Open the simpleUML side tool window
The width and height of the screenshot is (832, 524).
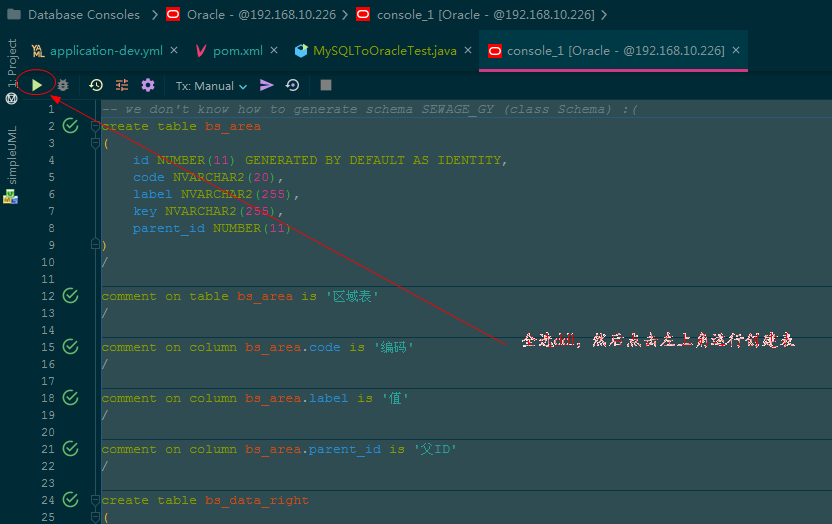coord(12,155)
